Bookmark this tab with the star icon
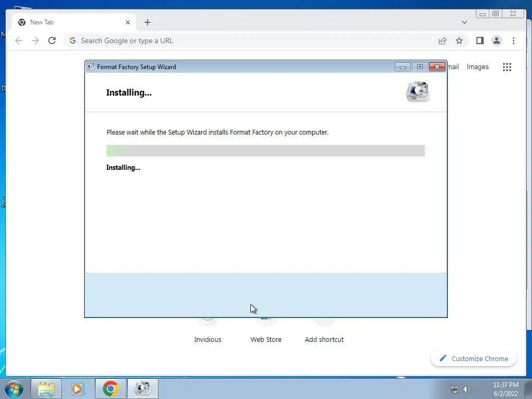The width and height of the screenshot is (532, 399). (459, 41)
